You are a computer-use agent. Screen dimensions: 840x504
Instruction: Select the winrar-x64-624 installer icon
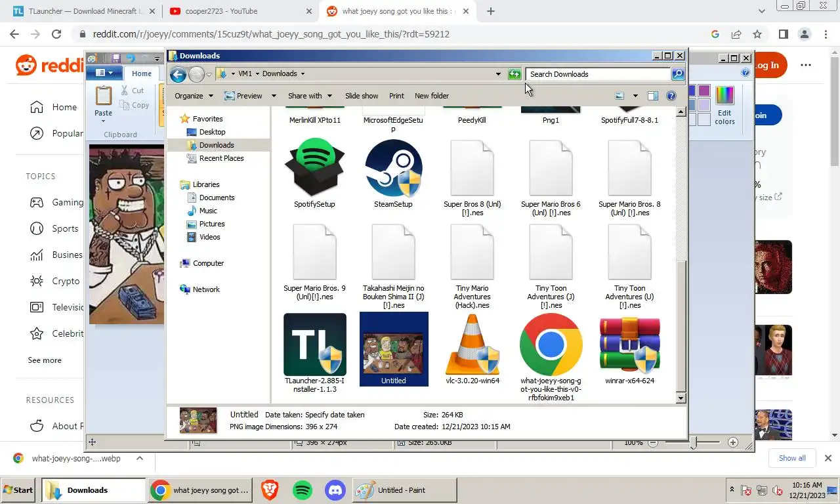630,344
